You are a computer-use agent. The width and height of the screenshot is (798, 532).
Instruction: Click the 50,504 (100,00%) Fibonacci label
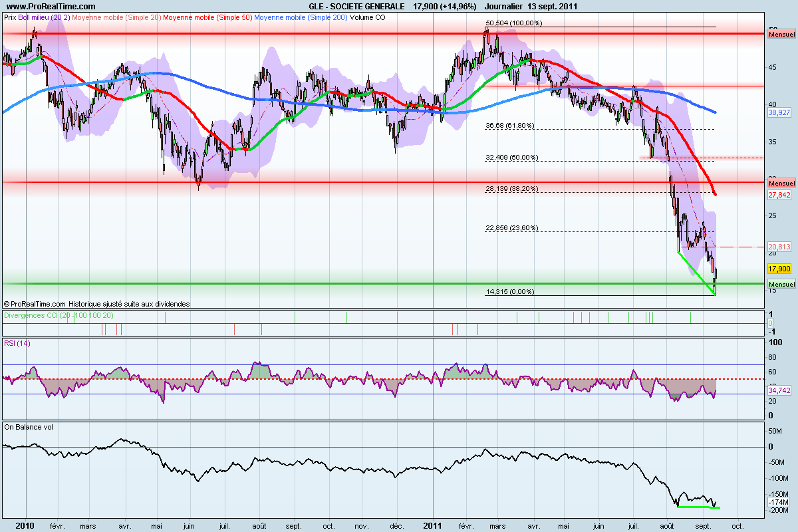pos(515,23)
